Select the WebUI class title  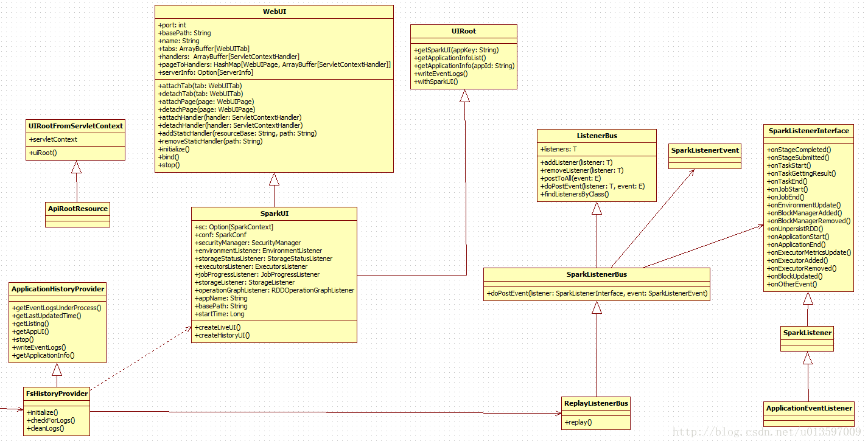[x=274, y=12]
